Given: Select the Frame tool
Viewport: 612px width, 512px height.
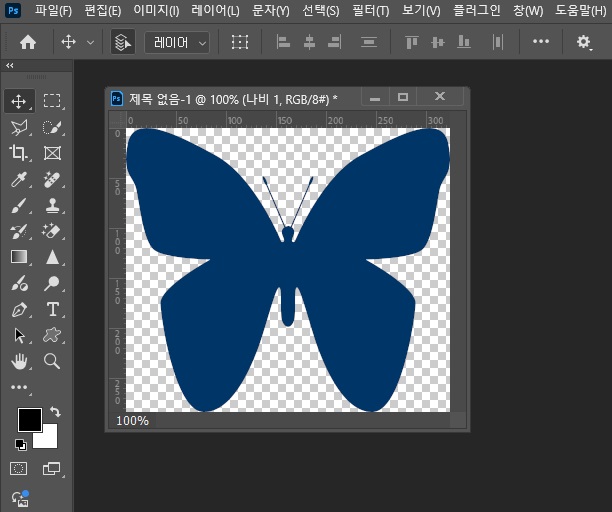Looking at the screenshot, I should coord(52,153).
